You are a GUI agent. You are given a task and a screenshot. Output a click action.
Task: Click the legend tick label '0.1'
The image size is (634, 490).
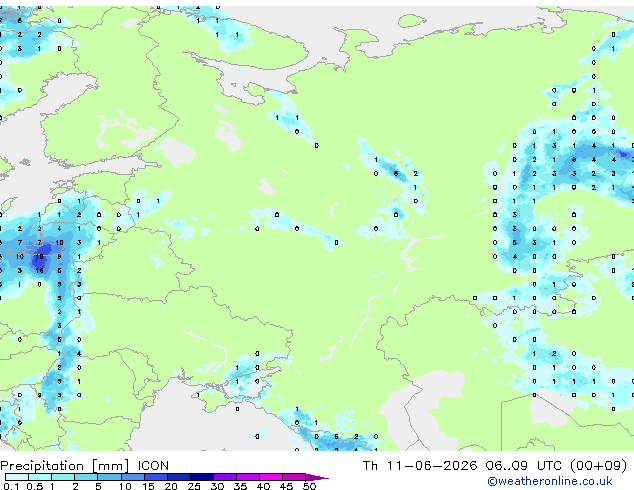pyautogui.click(x=11, y=486)
